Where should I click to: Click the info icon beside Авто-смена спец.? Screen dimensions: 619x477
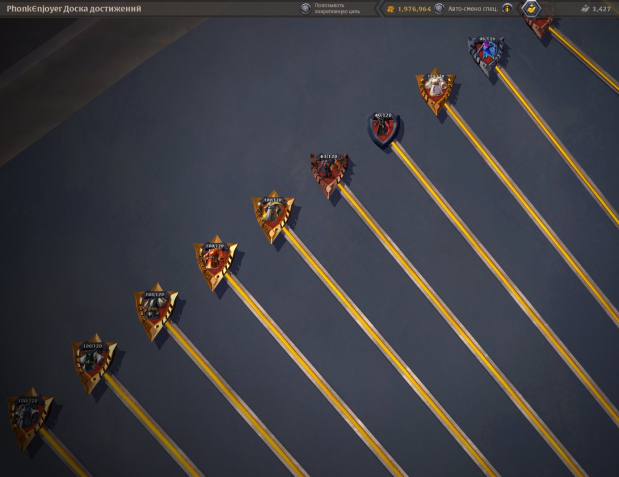507,9
